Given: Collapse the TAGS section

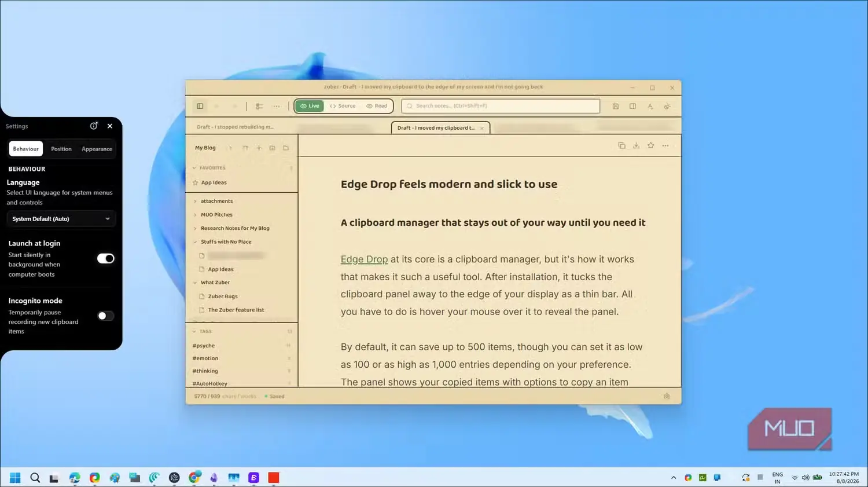Looking at the screenshot, I should [x=194, y=332].
